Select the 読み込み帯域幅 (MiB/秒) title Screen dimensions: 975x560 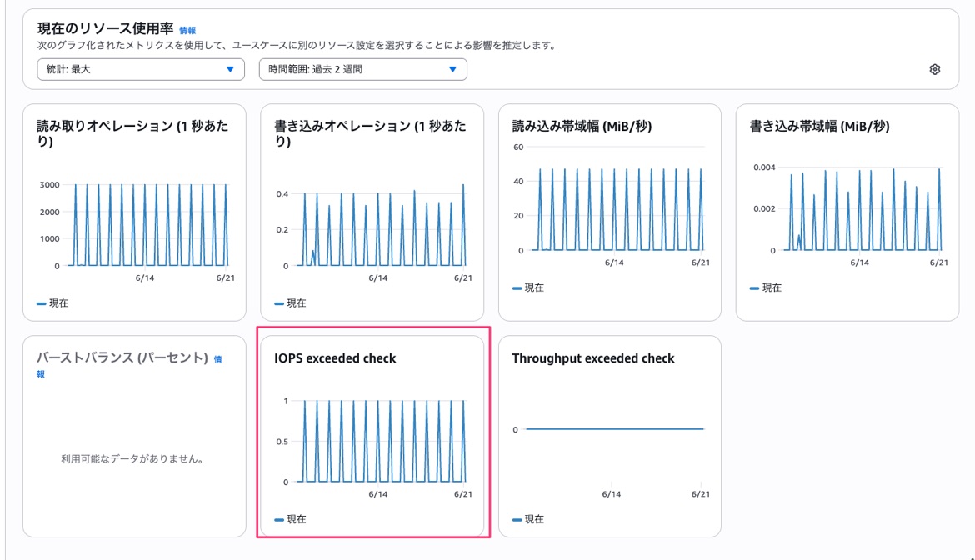(x=582, y=126)
